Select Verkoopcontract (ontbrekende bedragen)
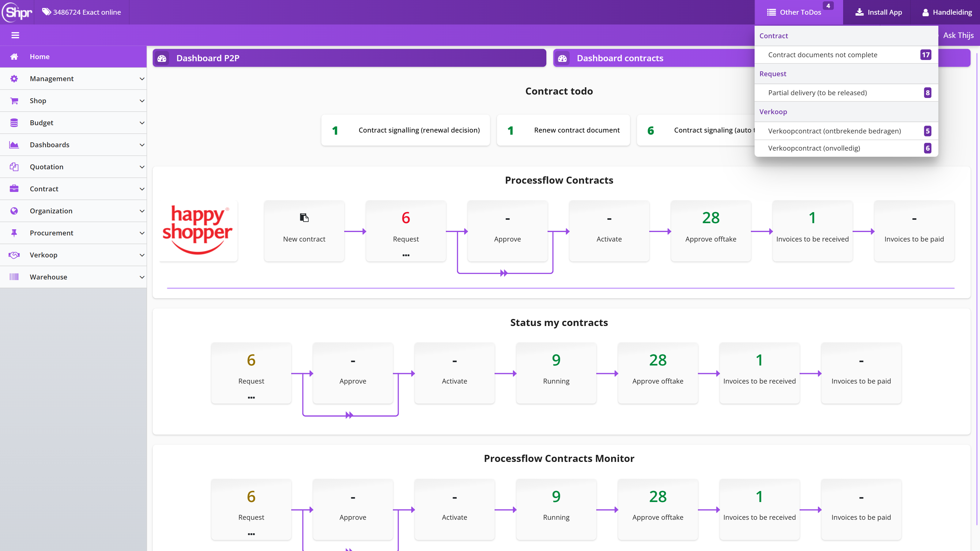The image size is (980, 551). coord(846,131)
